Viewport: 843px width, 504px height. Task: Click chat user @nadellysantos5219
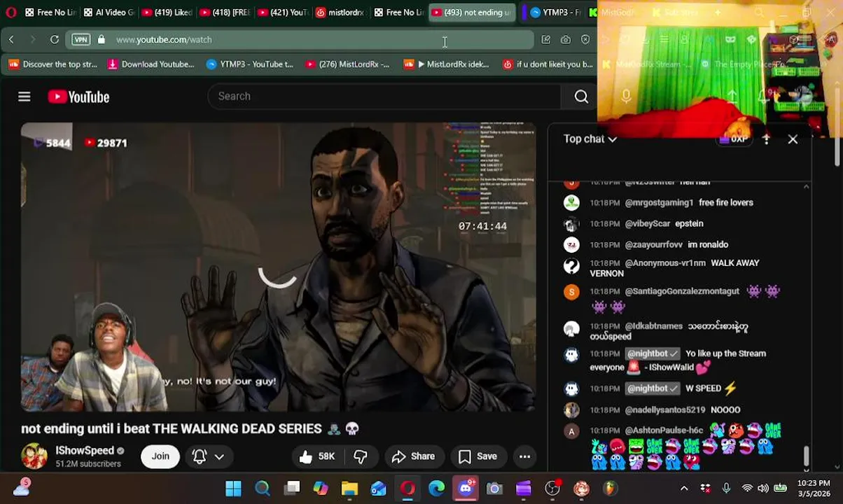pyautogui.click(x=664, y=409)
